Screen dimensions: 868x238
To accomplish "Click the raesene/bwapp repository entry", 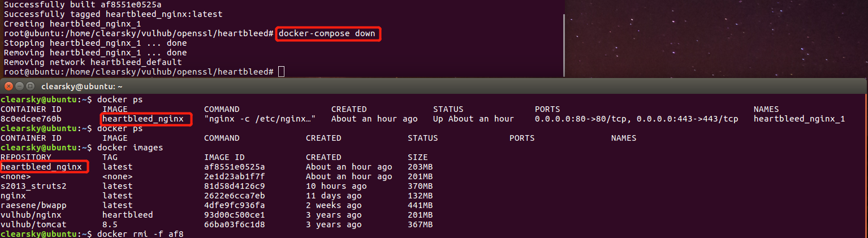I will 34,205.
